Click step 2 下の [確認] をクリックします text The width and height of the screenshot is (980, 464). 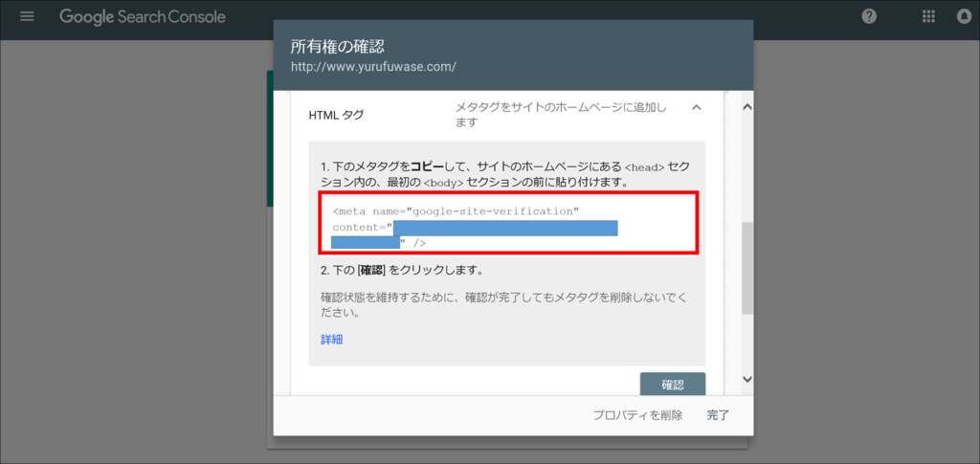click(x=401, y=271)
